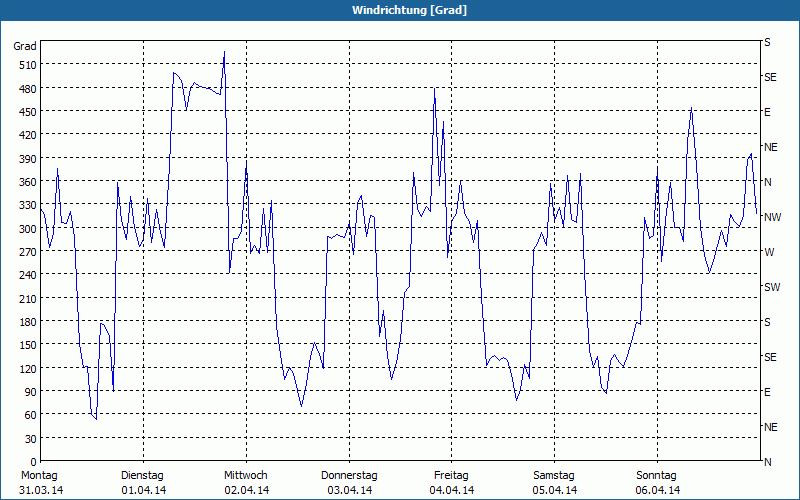Pick the 390 y-axis label

(x=28, y=159)
